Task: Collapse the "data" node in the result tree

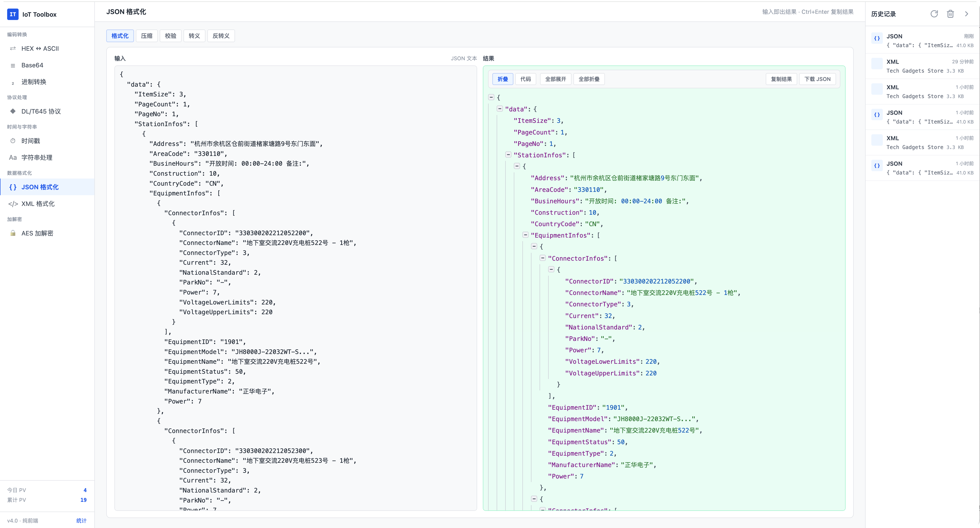Action: [500, 109]
